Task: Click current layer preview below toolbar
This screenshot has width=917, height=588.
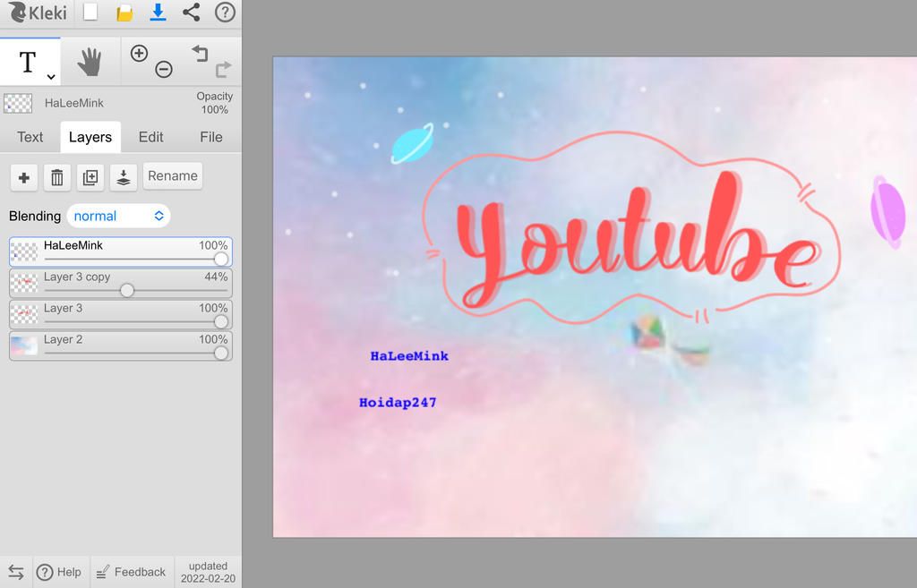Action: (x=18, y=103)
